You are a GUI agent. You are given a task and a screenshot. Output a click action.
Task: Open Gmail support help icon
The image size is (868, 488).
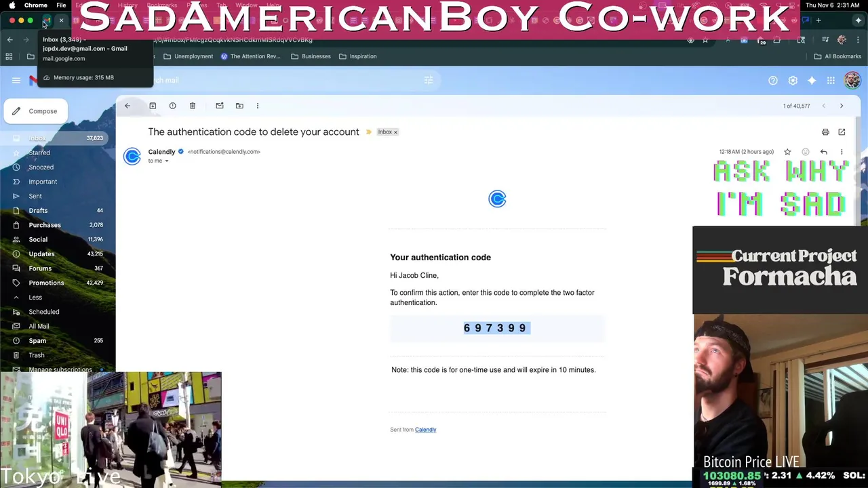(773, 81)
